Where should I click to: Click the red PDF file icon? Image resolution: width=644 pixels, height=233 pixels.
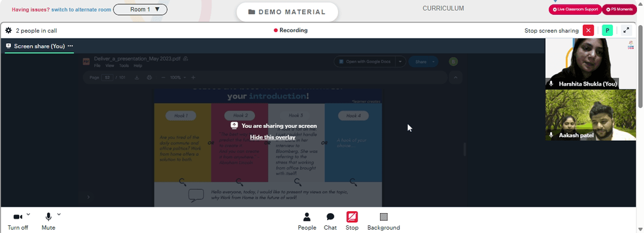[86, 62]
